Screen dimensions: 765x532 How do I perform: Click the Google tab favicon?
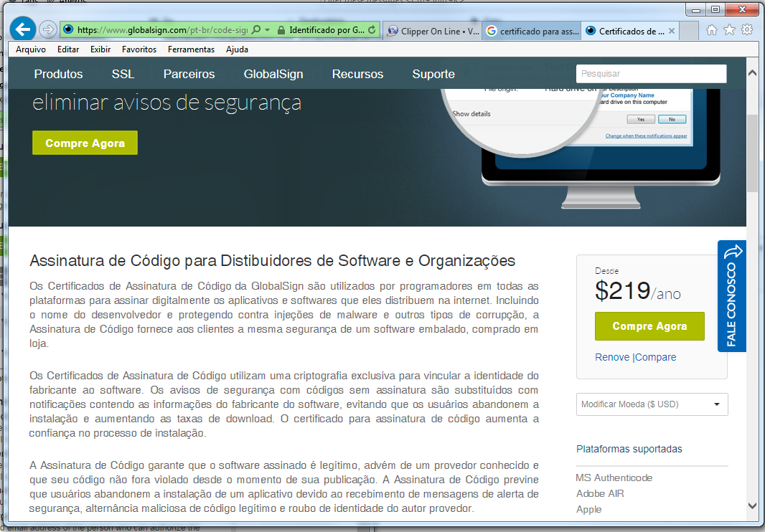click(492, 31)
